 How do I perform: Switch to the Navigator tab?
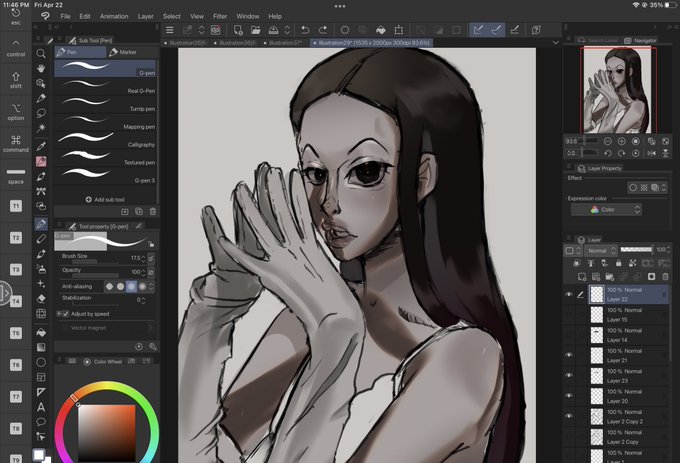click(640, 40)
